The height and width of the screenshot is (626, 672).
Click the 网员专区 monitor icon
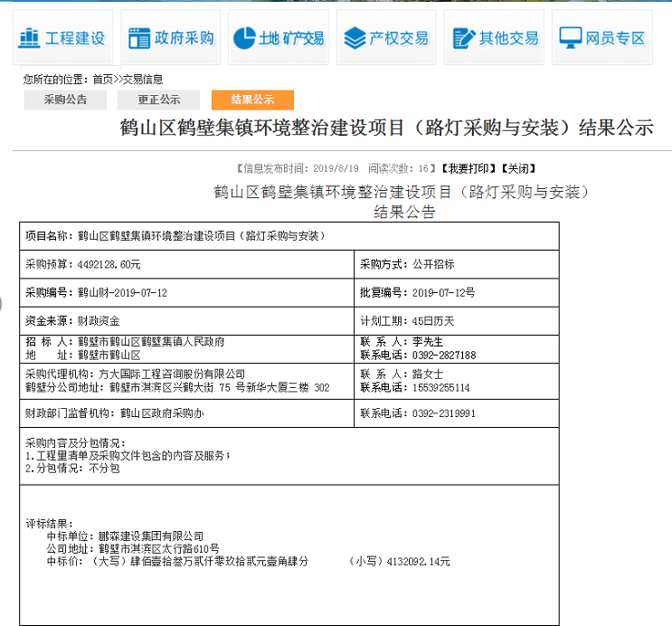(x=571, y=38)
